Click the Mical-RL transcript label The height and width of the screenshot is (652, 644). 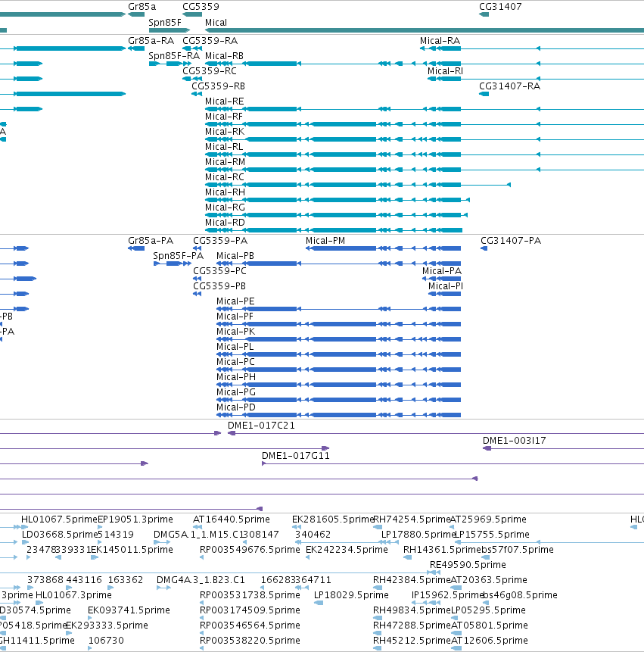tap(224, 147)
